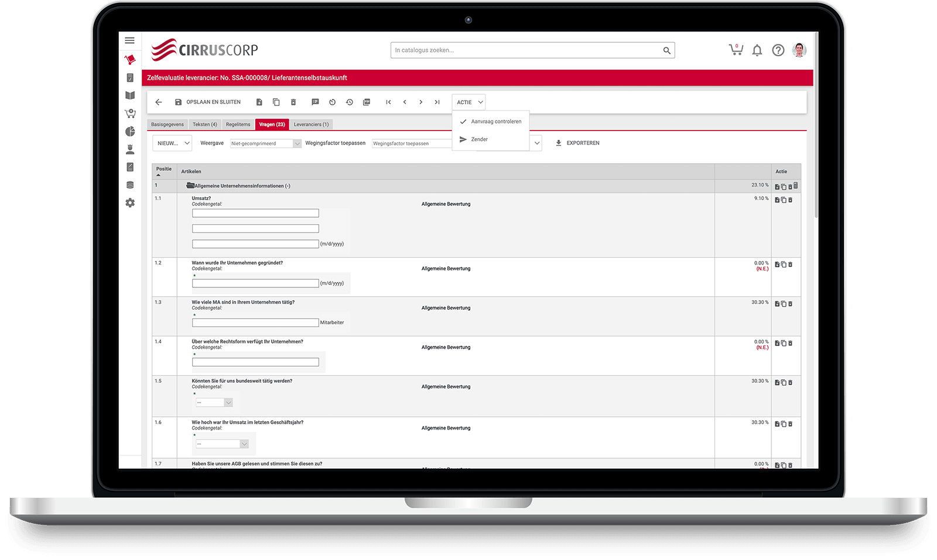Switch to the Regelitems tab
Viewport: 937px width, 560px height.
point(238,124)
